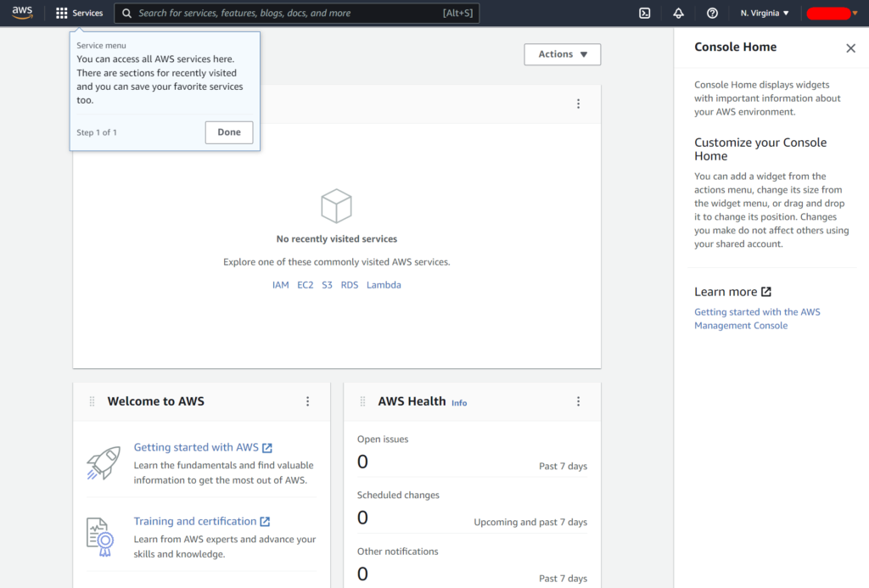The image size is (869, 588).
Task: Open the N. Virginia region dropdown
Action: [x=765, y=13]
